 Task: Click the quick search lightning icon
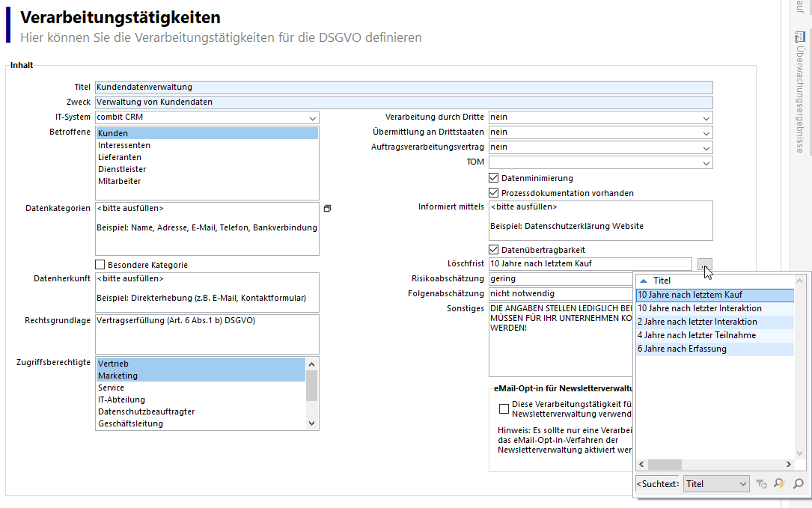(780, 484)
